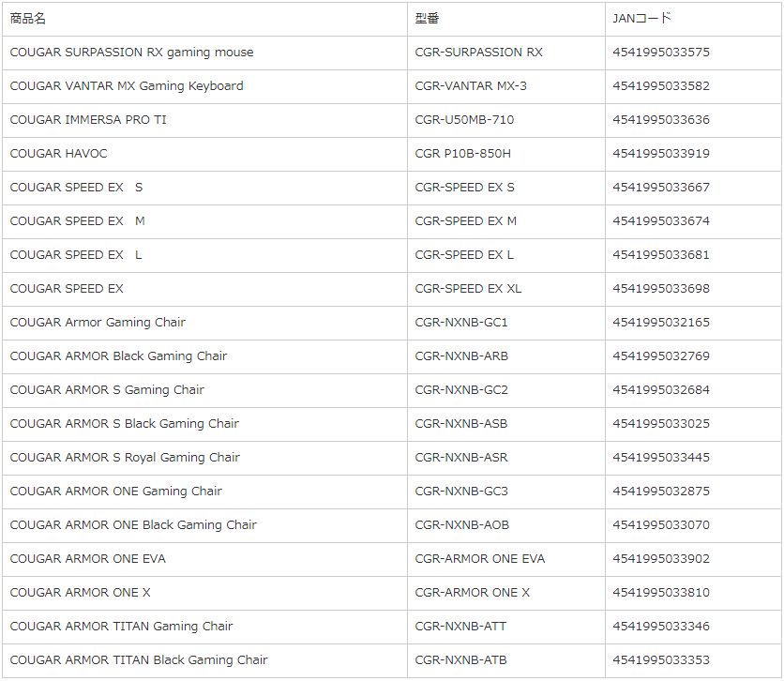Click COUGAR ARMOR ONE X product name
784x681 pixels.
[80, 593]
